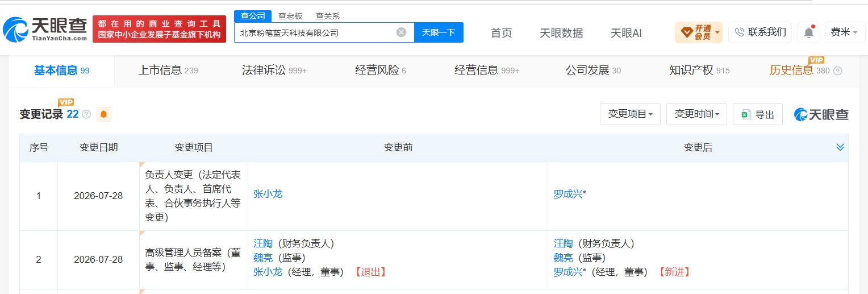Click 变更后 column header

(x=698, y=147)
